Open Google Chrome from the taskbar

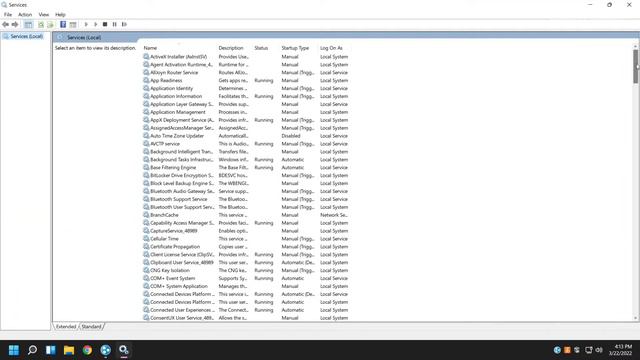tap(87, 350)
